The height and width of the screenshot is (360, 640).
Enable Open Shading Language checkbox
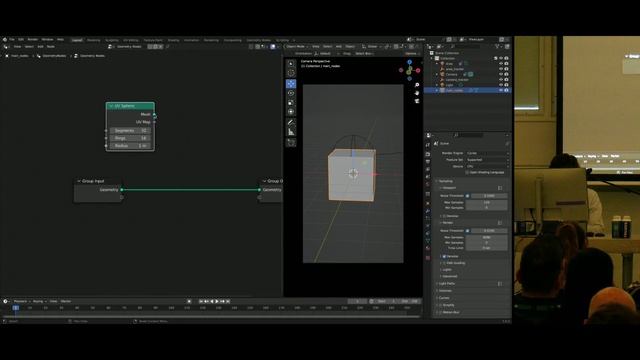coord(467,173)
